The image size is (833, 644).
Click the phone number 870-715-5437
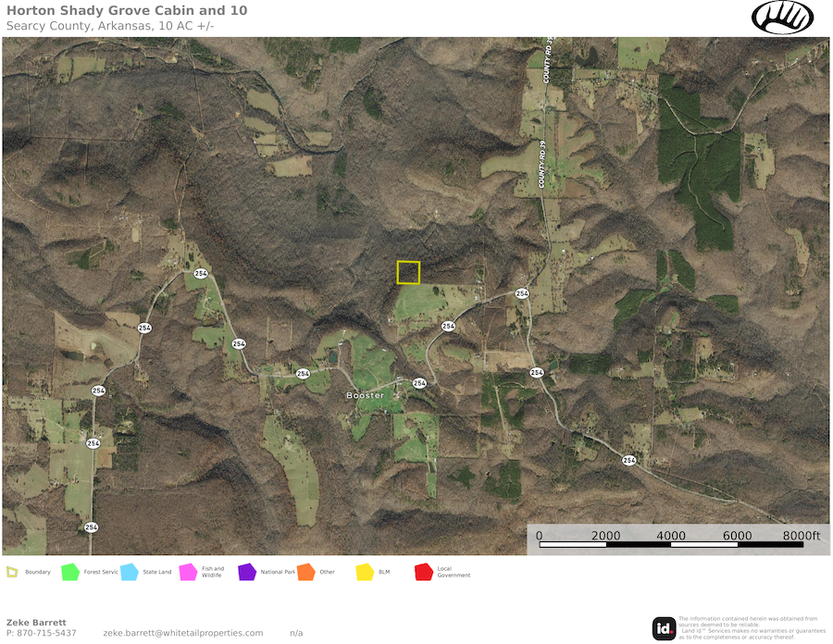42,633
